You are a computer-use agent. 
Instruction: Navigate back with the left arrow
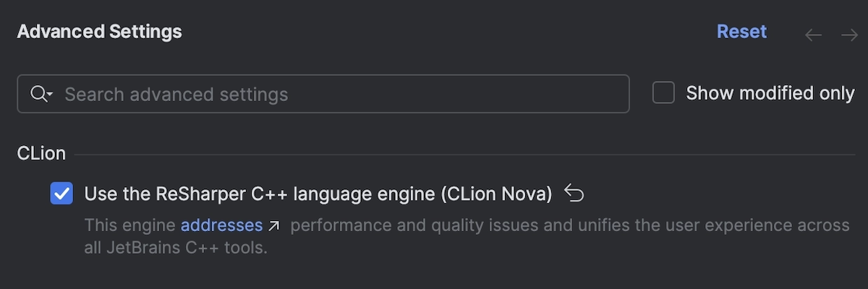click(814, 35)
